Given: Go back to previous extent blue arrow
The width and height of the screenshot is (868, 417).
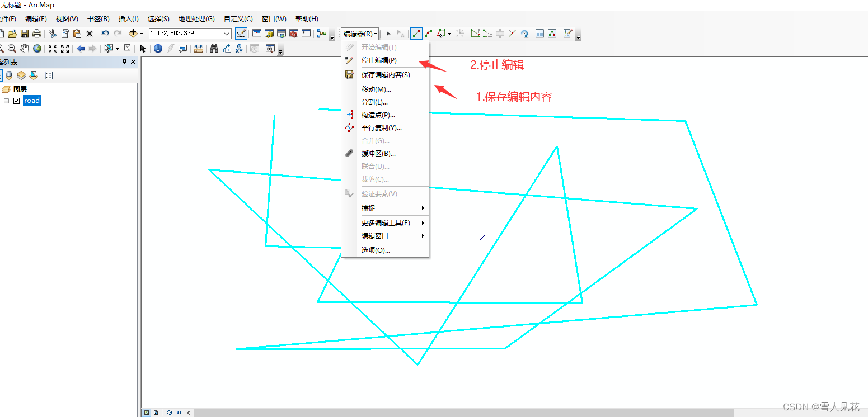Looking at the screenshot, I should (81, 49).
